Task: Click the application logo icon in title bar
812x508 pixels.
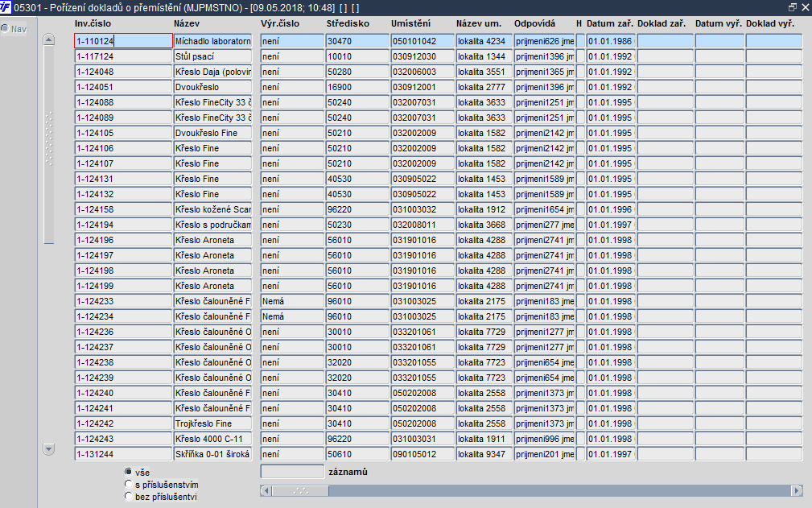Action: point(6,7)
